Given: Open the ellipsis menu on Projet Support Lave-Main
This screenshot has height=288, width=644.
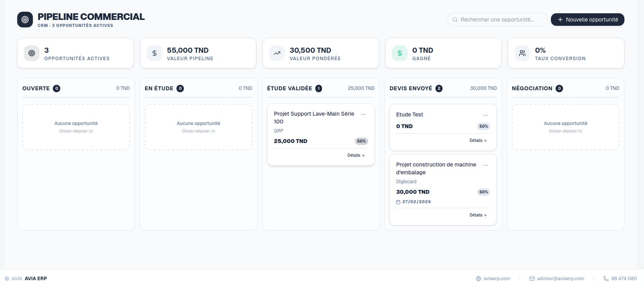Looking at the screenshot, I should pos(363,114).
